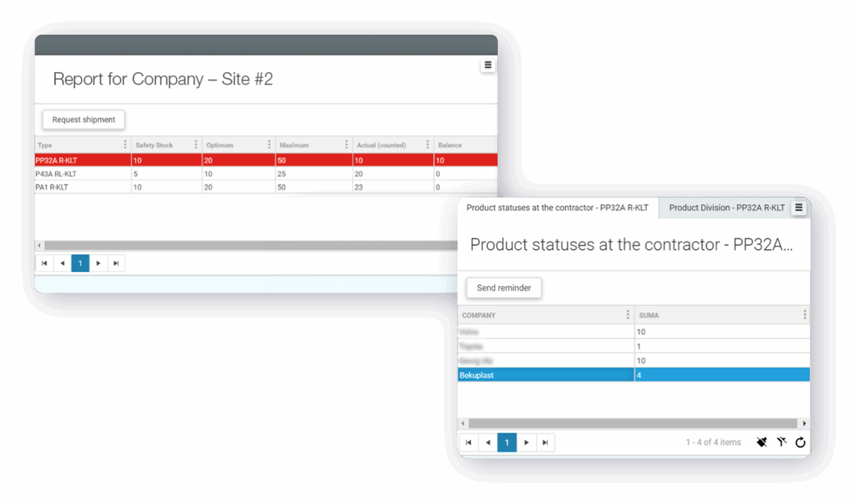The image size is (858, 504).
Task: Switch to Product Division - PP32A R-KLT tab
Action: click(x=726, y=208)
